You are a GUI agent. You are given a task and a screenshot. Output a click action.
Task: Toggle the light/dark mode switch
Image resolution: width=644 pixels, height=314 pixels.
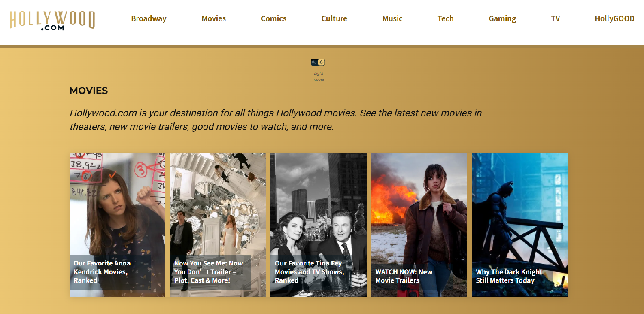point(318,62)
